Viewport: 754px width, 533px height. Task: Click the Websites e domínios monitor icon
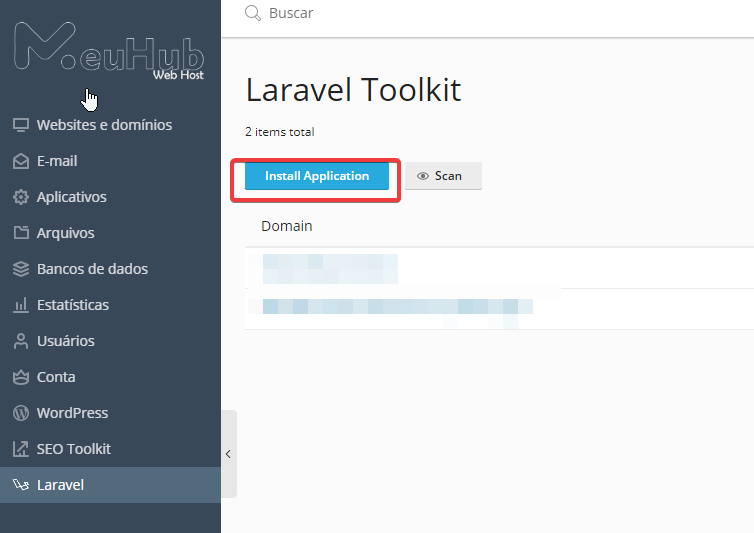pyautogui.click(x=21, y=125)
